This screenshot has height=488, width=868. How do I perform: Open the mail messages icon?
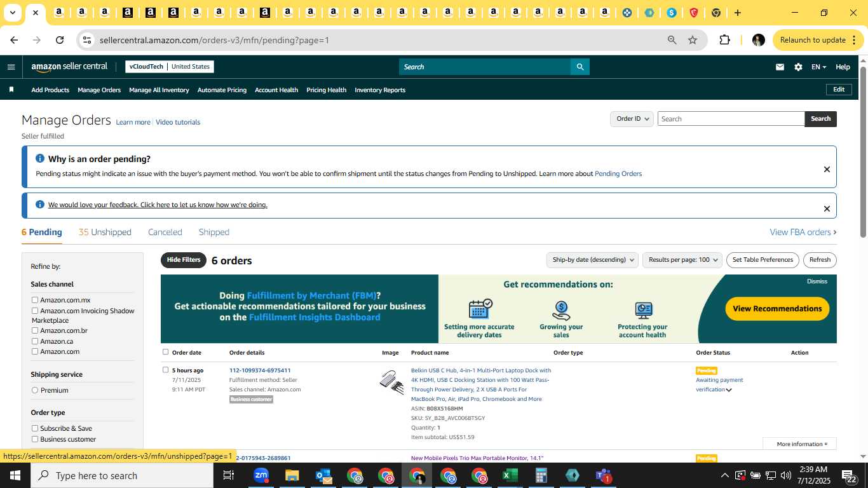tap(780, 67)
